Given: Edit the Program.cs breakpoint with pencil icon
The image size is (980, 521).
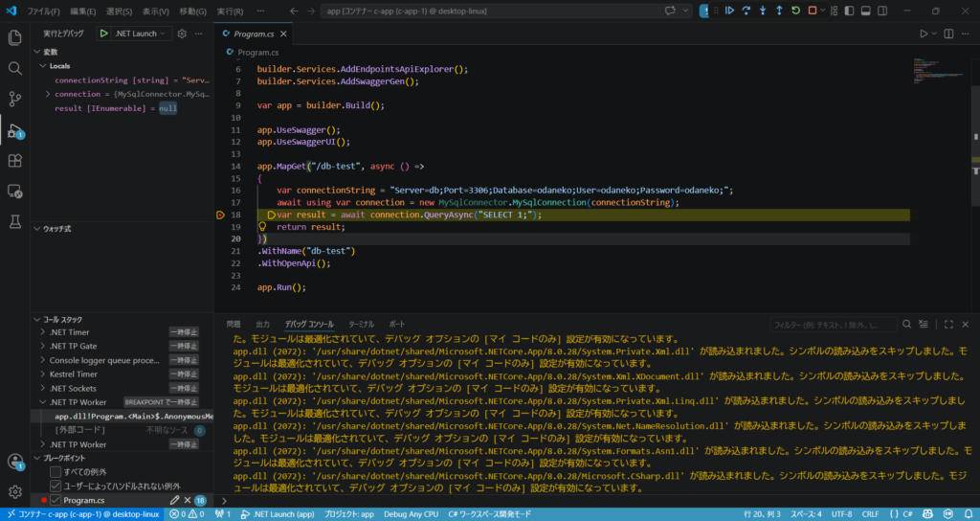Looking at the screenshot, I should tap(174, 500).
